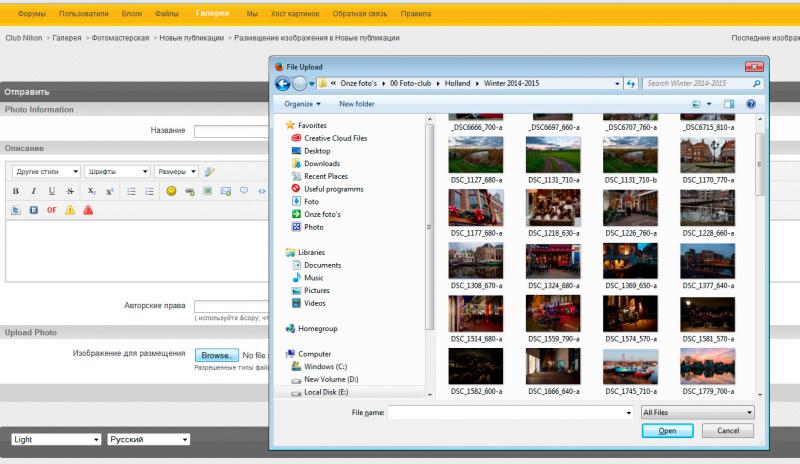800x464 pixels.
Task: Open the All Files type dropdown
Action: coord(697,412)
